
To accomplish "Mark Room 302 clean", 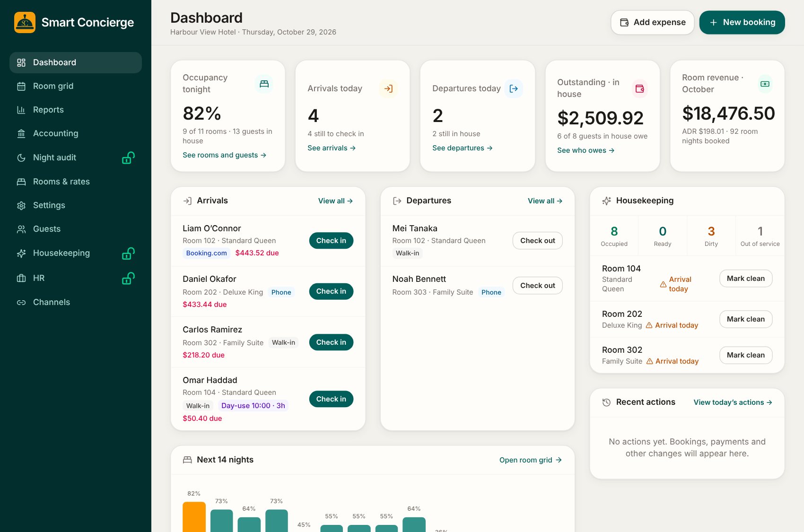I will (746, 355).
